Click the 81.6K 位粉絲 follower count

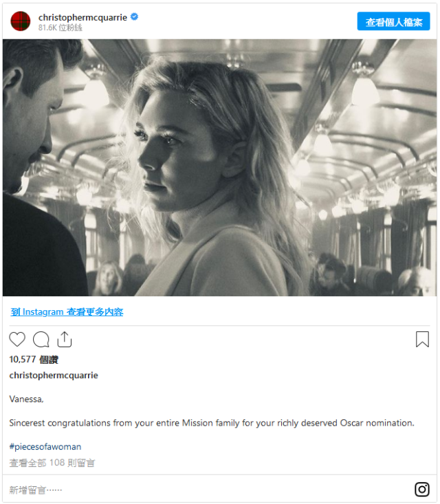click(60, 28)
